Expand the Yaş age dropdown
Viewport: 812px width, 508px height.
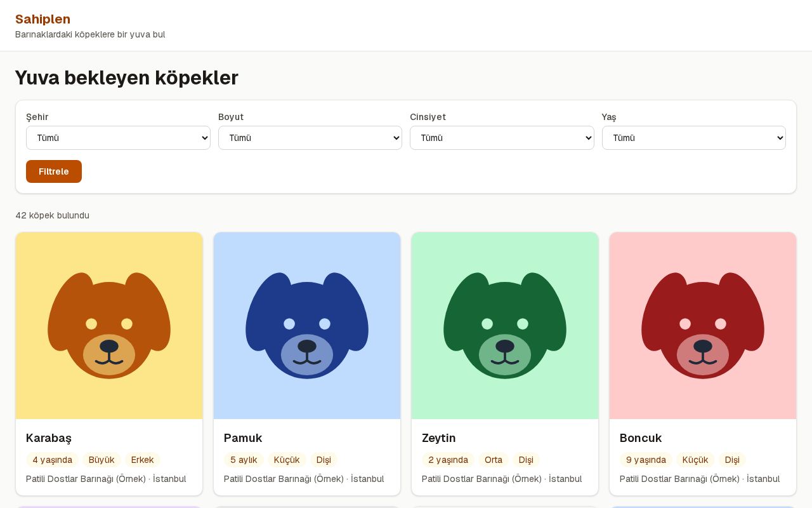pyautogui.click(x=694, y=138)
